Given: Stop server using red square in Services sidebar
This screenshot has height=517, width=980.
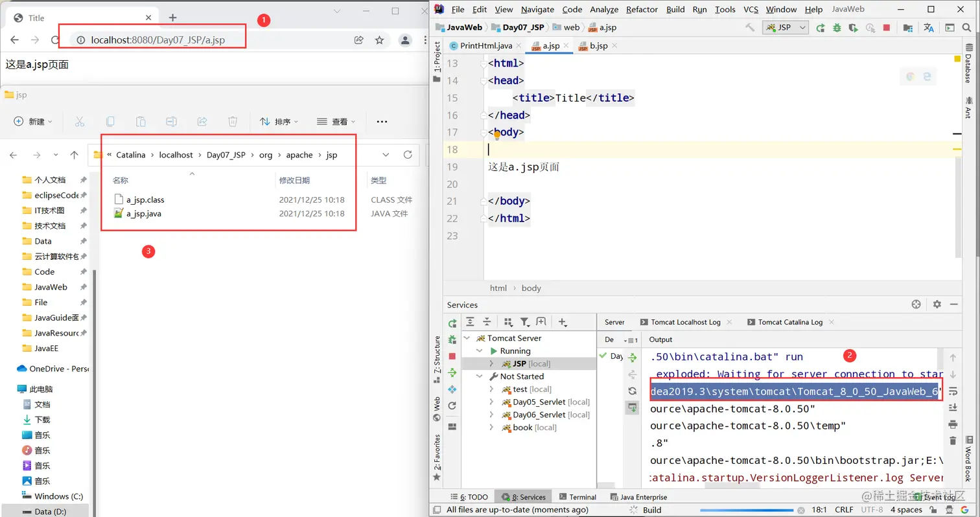Looking at the screenshot, I should tap(452, 356).
